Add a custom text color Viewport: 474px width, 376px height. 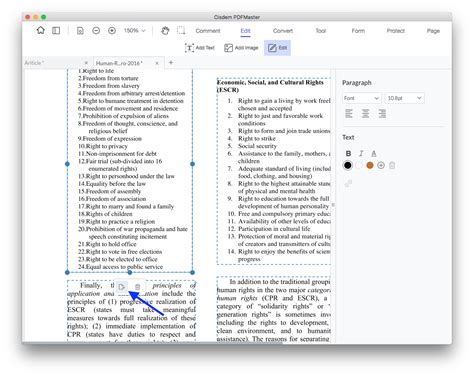pos(381,165)
